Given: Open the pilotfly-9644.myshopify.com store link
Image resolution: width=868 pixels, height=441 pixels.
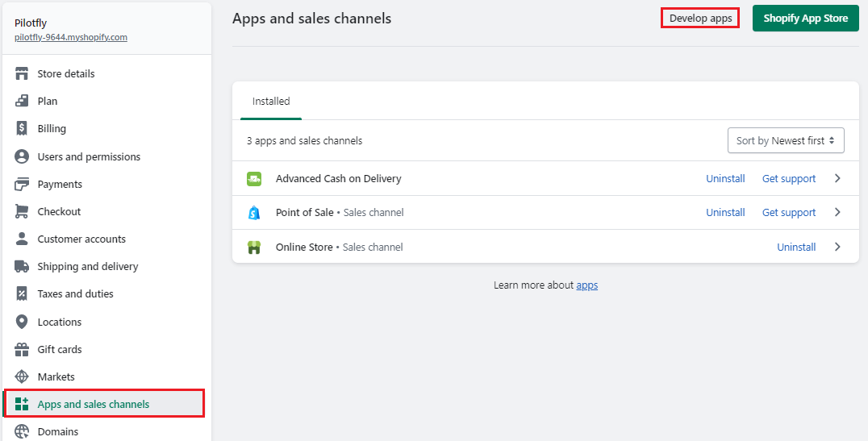Looking at the screenshot, I should 71,37.
